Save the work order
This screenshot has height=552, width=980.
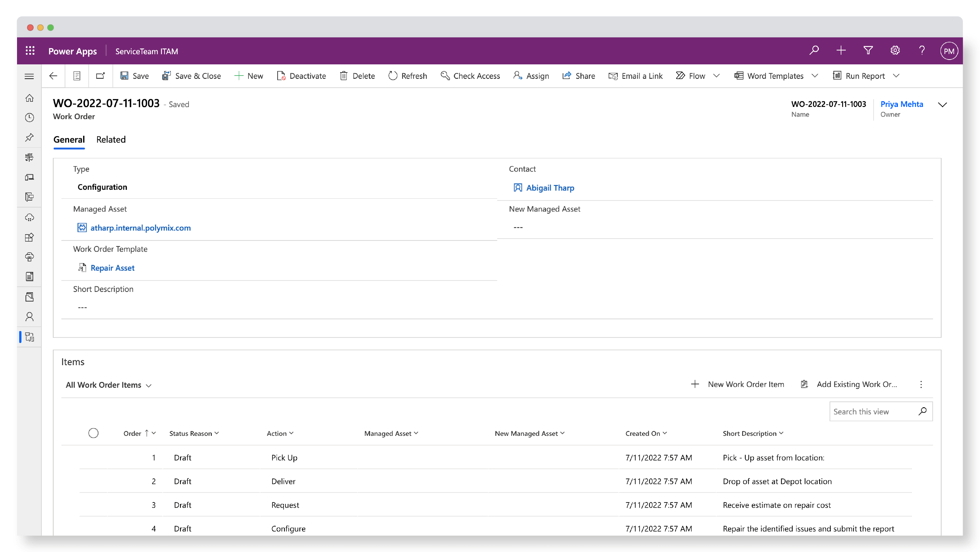[x=134, y=76]
